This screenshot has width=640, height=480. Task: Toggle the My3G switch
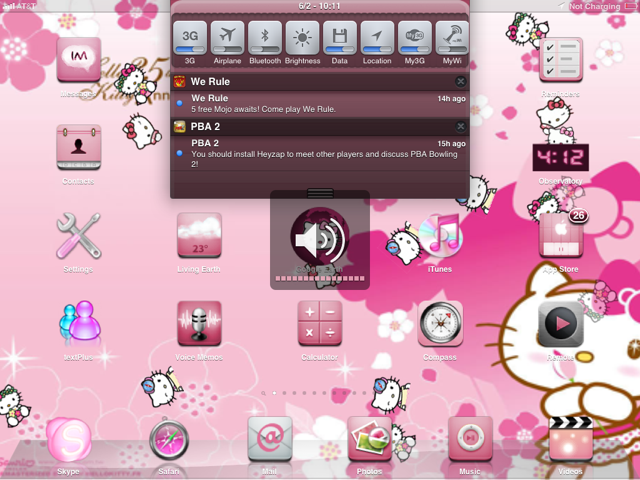(x=415, y=38)
